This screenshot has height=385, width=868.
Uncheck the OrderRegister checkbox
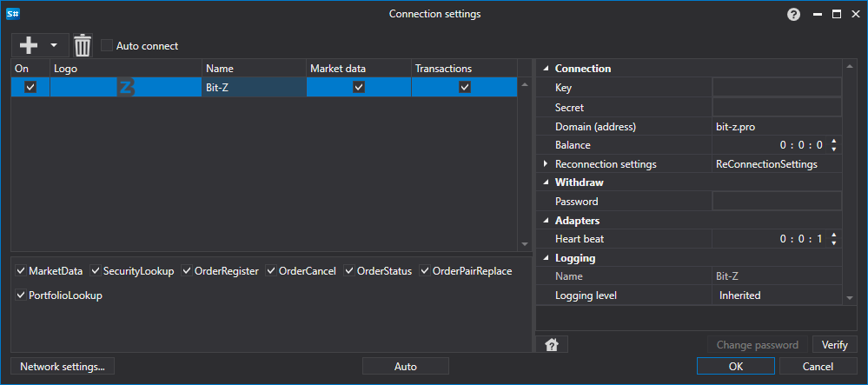click(187, 271)
